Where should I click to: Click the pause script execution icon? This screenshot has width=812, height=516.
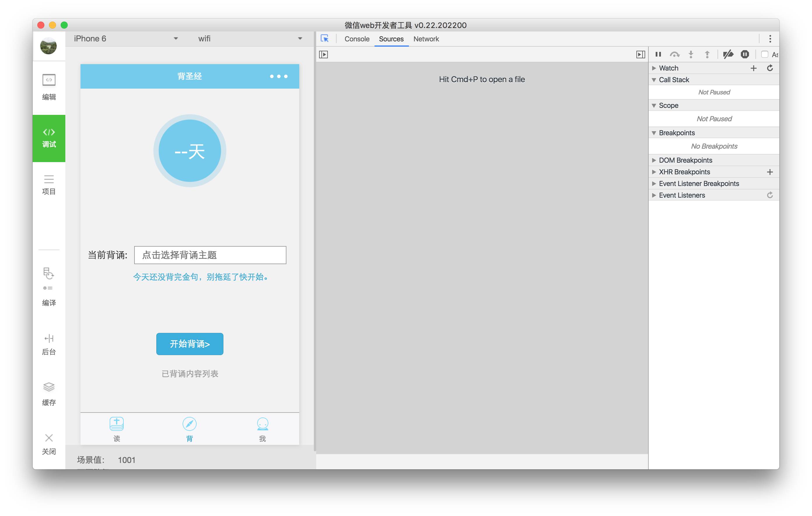pyautogui.click(x=658, y=54)
